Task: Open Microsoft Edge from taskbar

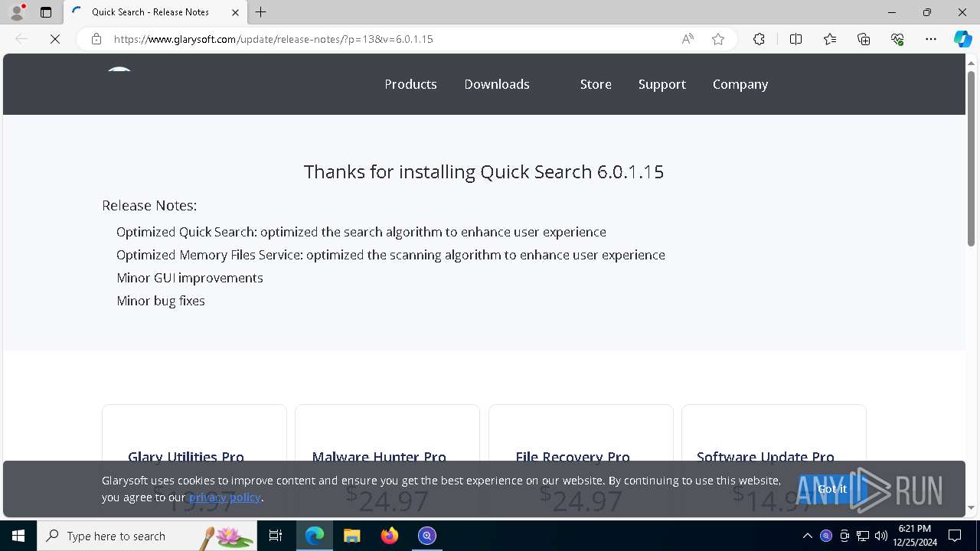Action: click(x=315, y=536)
